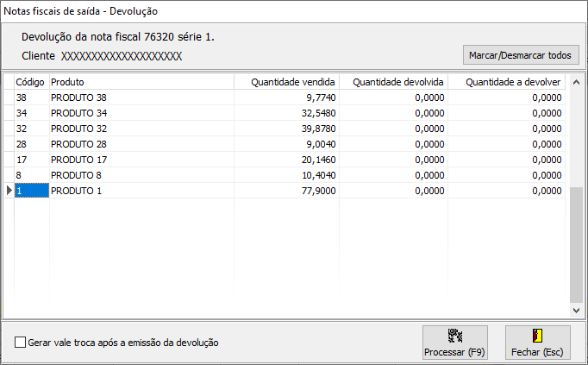
Task: Click the door icon on the Fechar button
Action: pyautogui.click(x=538, y=336)
